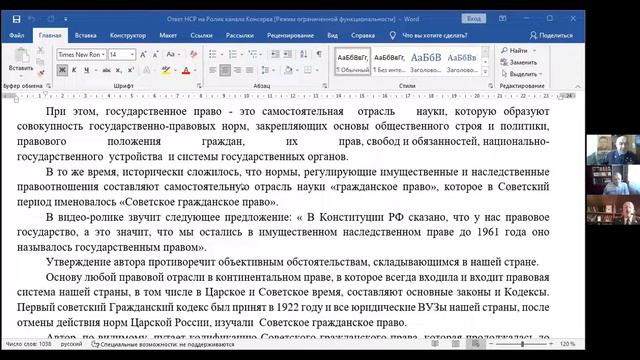640x360 pixels.
Task: Switch to the Рецензирование tab
Action: click(290, 36)
